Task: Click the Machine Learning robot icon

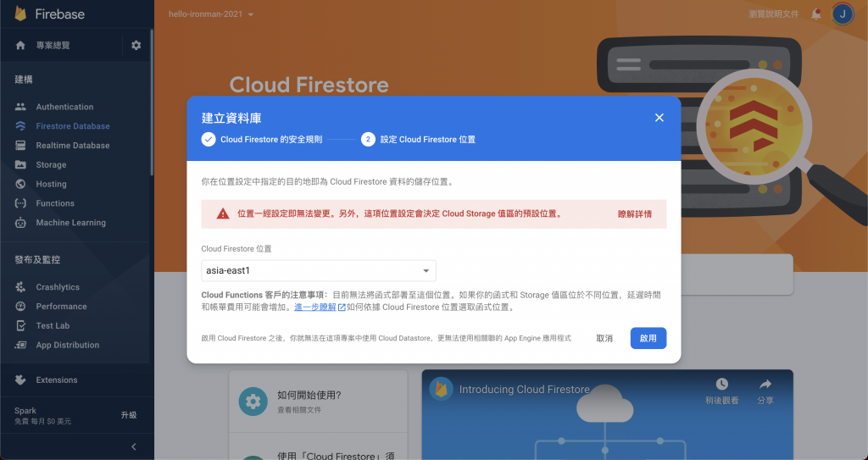Action: point(20,223)
